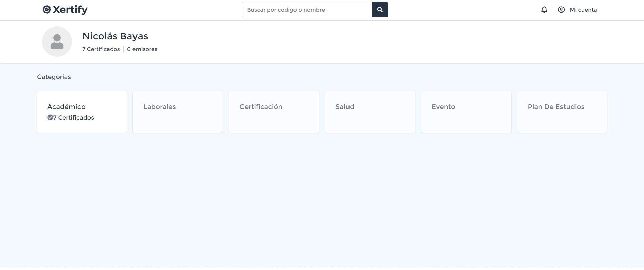The image size is (644, 270).
Task: Click the name Nicolás Bayas
Action: point(115,36)
